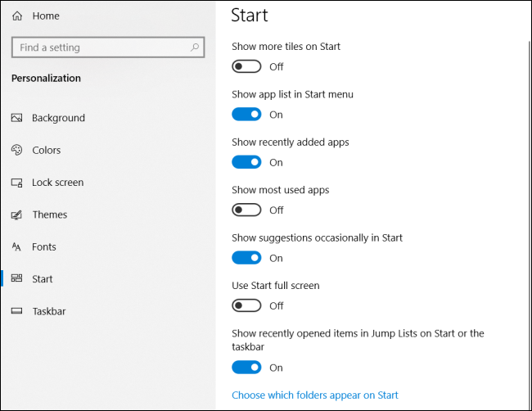532x411 pixels.
Task: Click the search magnifier icon
Action: (x=195, y=47)
